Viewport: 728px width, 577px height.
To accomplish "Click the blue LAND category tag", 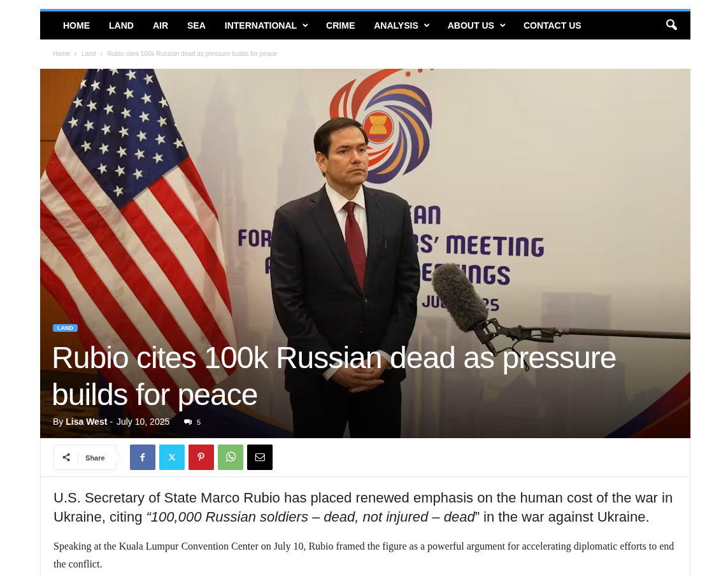I will click(65, 328).
